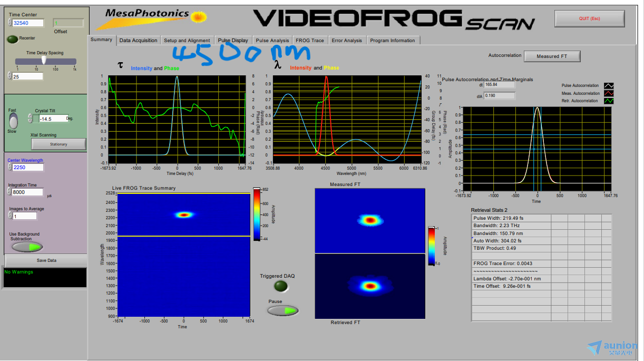Select the Pulse Display tab

pyautogui.click(x=232, y=40)
